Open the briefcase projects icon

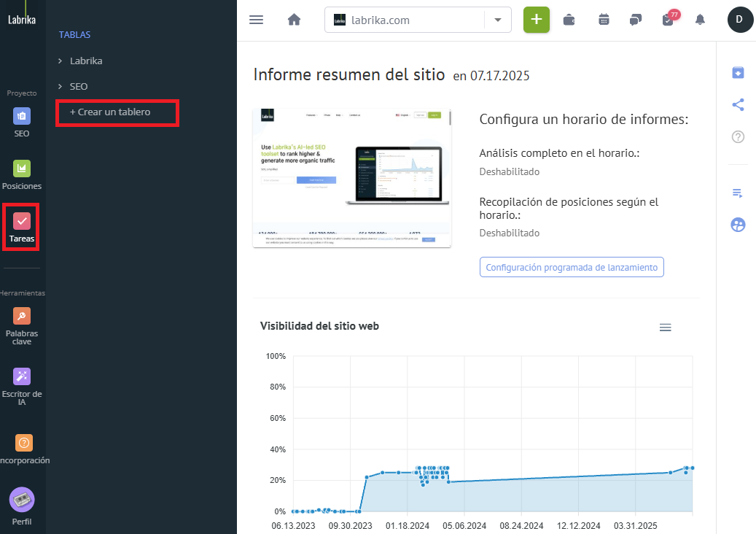click(569, 20)
